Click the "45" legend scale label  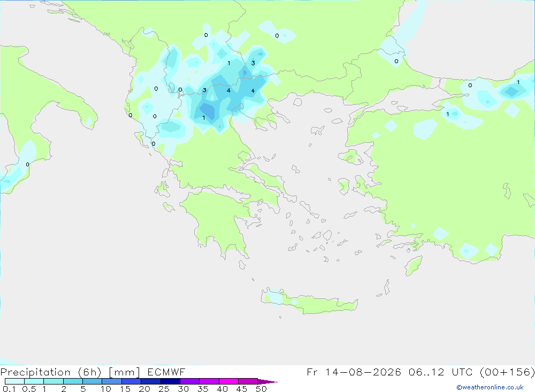click(x=242, y=389)
